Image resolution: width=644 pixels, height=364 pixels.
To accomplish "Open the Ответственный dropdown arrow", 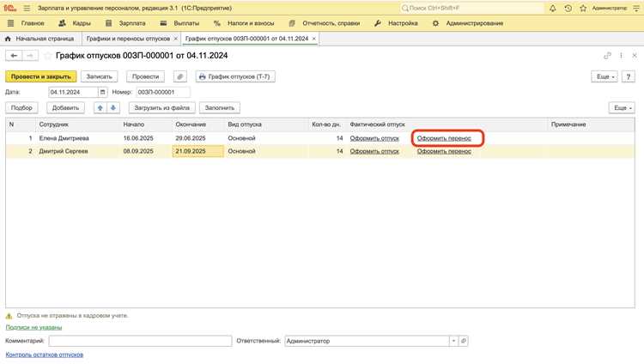I will pos(453,341).
